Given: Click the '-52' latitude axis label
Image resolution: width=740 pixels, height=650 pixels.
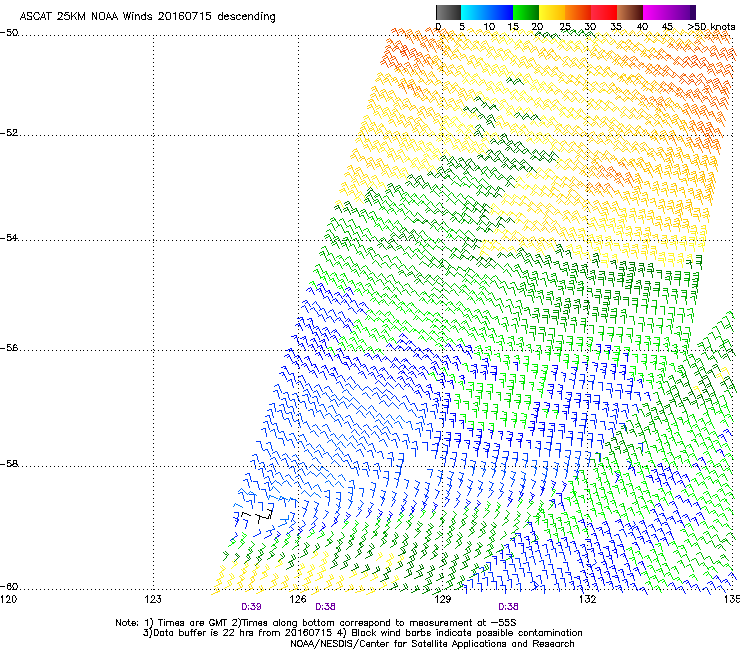Looking at the screenshot, I should (9, 133).
